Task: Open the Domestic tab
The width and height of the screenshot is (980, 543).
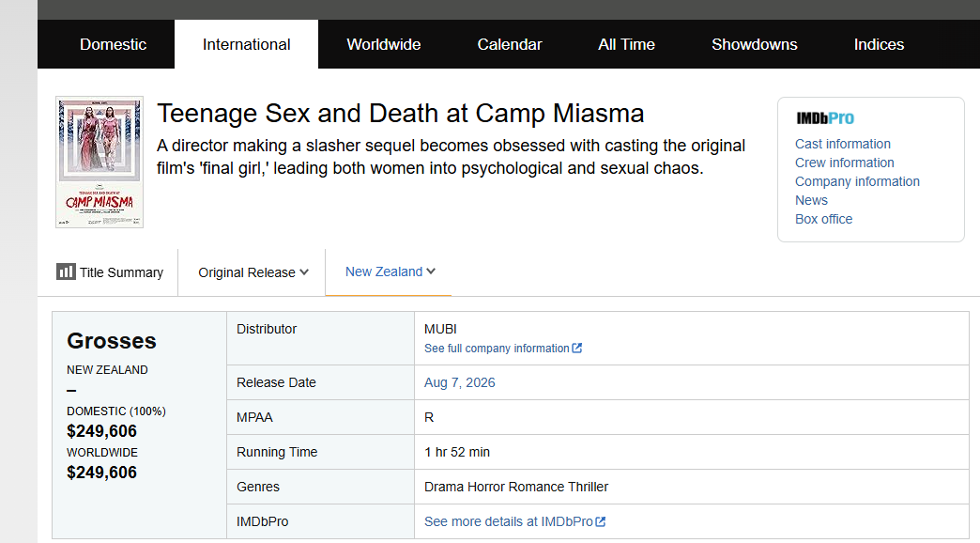Action: 114,44
